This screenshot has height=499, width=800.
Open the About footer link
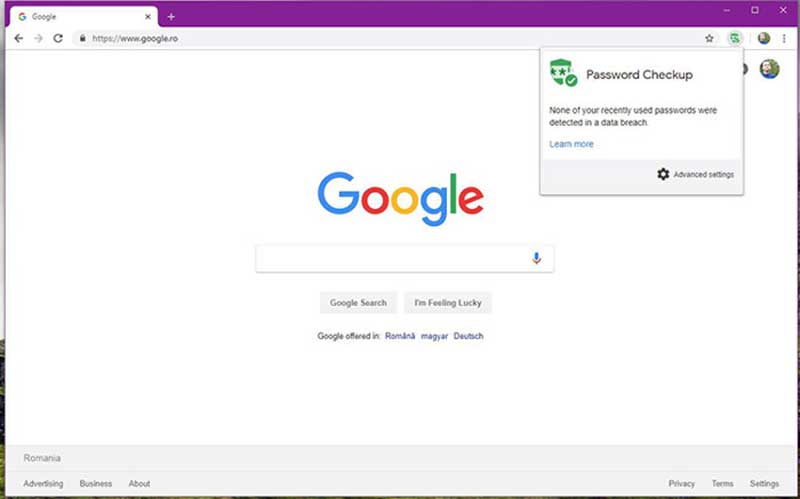coord(139,483)
